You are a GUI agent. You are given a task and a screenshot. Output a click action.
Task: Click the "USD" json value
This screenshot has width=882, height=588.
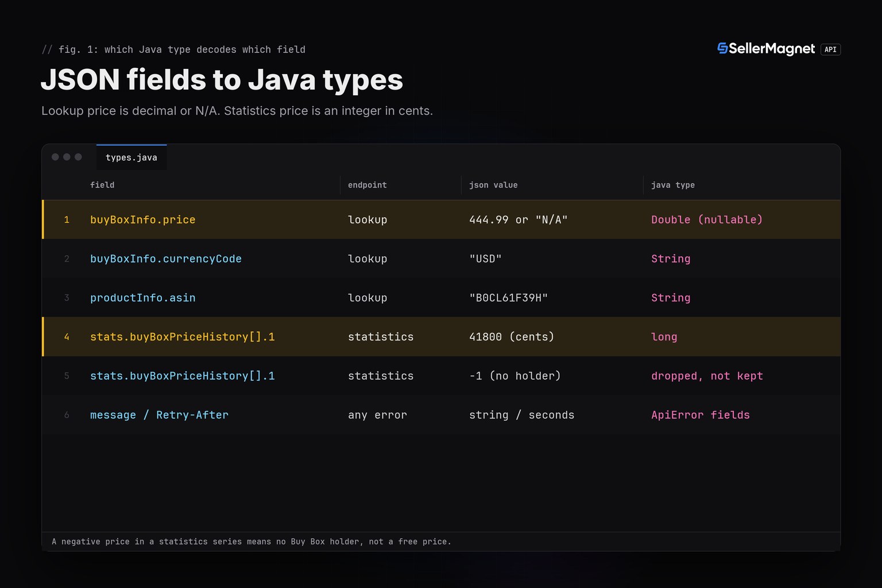click(486, 258)
